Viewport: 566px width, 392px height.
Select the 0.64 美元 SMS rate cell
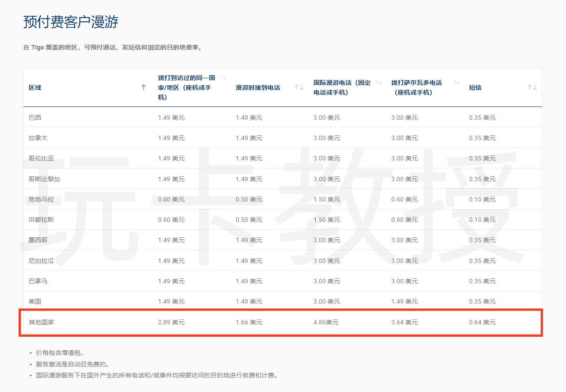tap(482, 322)
